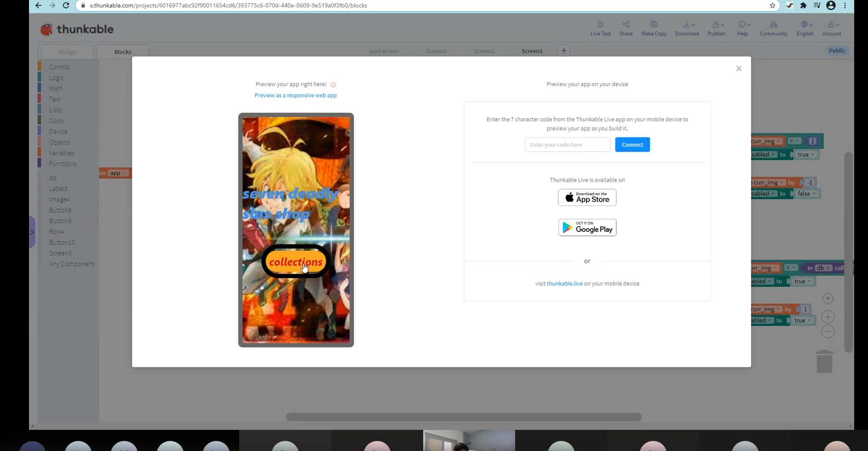Zoom out the blocks workspace
This screenshot has height=451, width=868.
828,331
